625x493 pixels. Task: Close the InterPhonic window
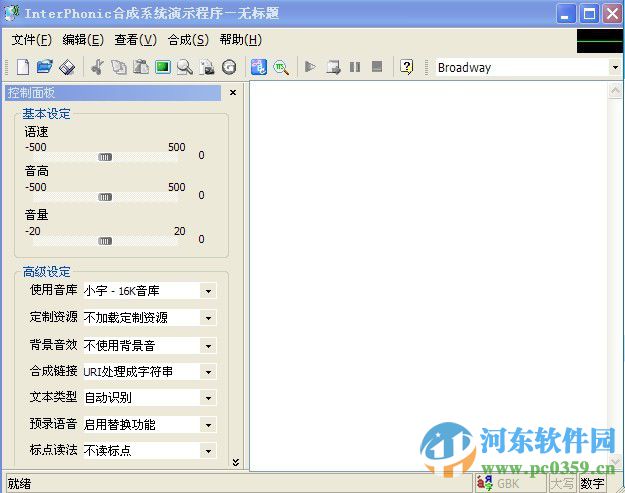(613, 14)
